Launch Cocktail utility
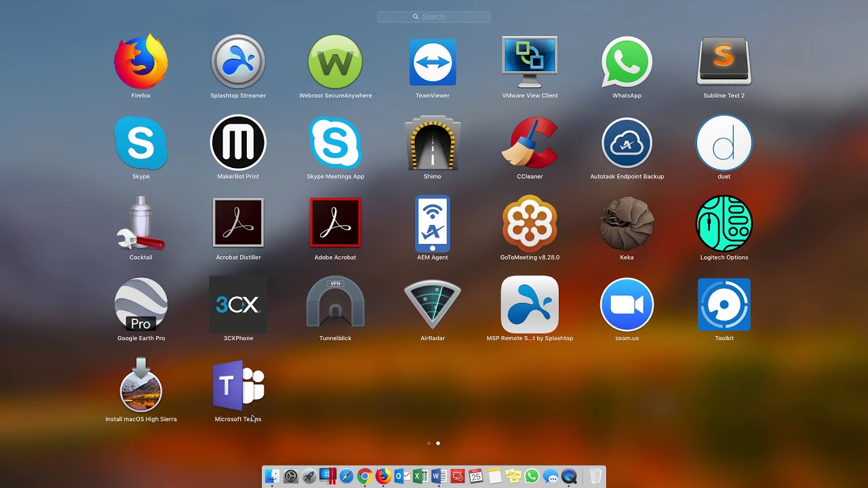 [x=141, y=223]
